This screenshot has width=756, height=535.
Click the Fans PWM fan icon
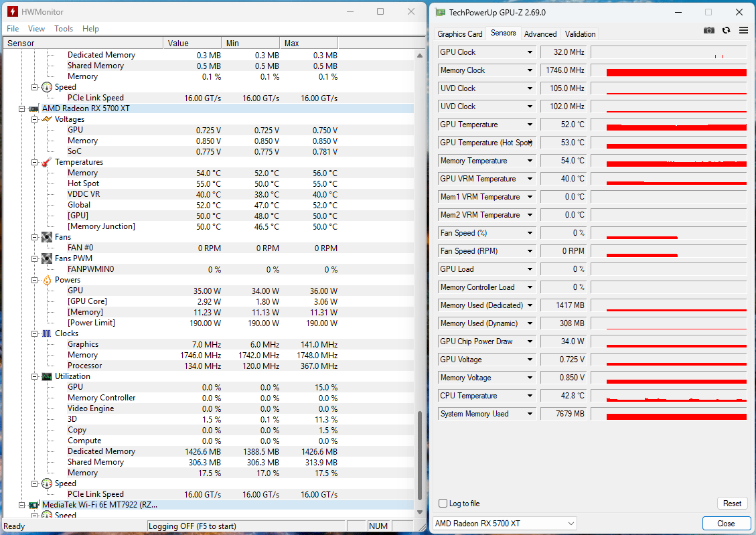[x=47, y=258]
